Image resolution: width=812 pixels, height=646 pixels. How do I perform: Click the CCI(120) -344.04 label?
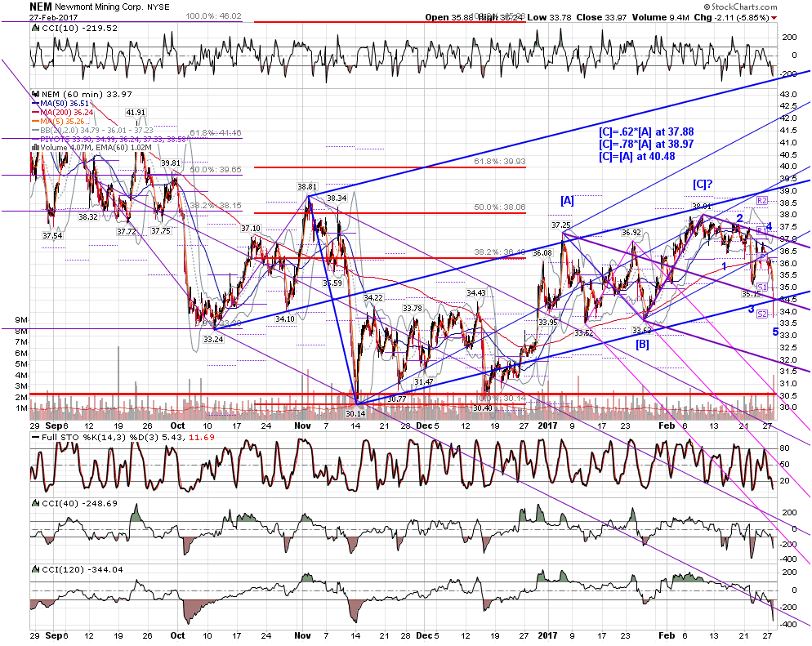click(x=83, y=569)
